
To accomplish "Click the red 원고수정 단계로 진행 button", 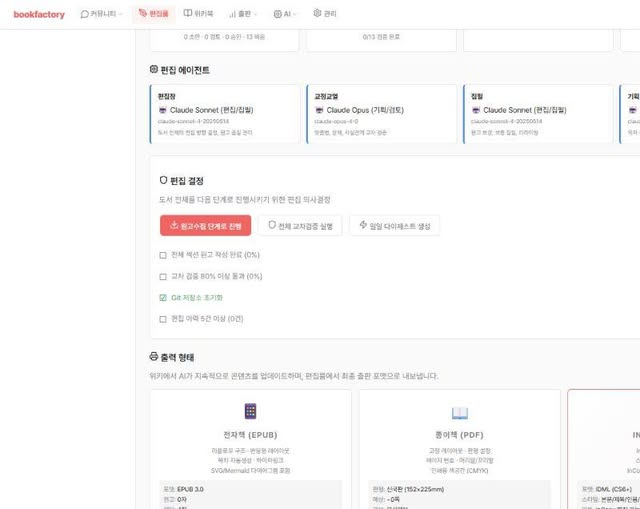I will tap(205, 226).
